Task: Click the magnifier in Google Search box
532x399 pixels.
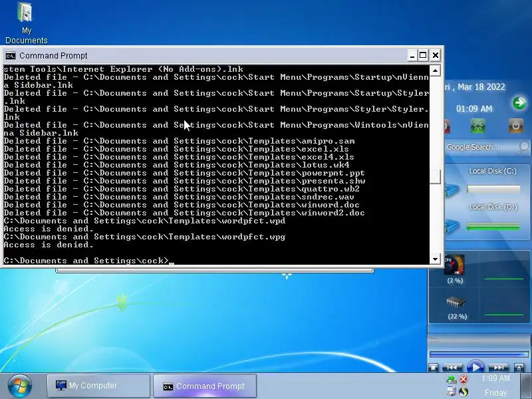Action: [523, 148]
